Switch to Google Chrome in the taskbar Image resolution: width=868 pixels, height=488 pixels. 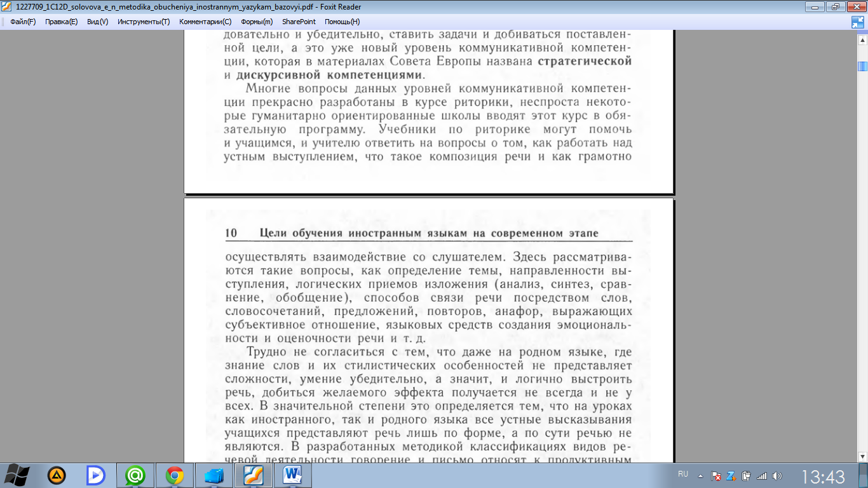(175, 475)
